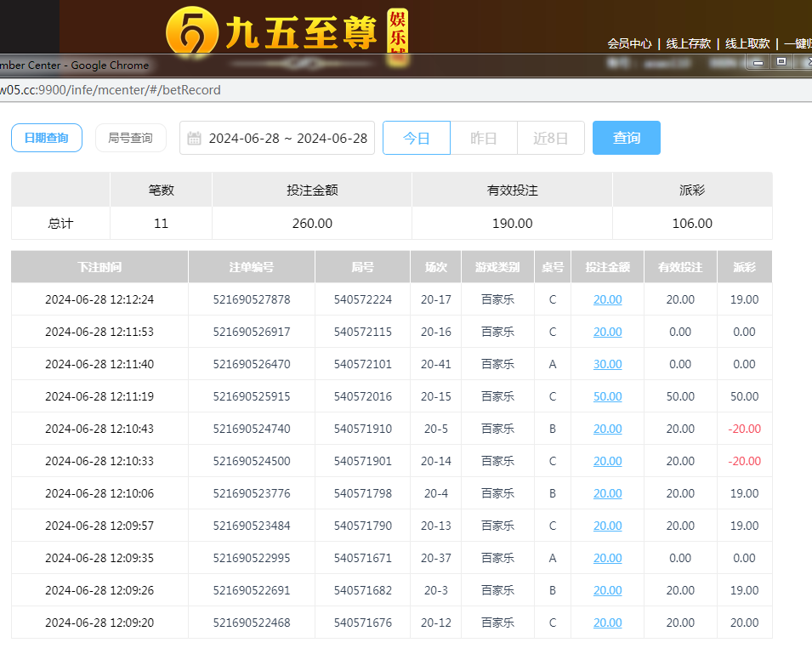Select the 近8日 date filter
812x654 pixels.
[x=550, y=139]
